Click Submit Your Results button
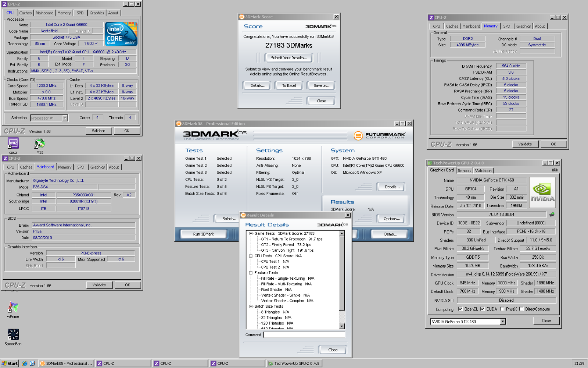Screen dimensions: 588x368 click(x=289, y=58)
